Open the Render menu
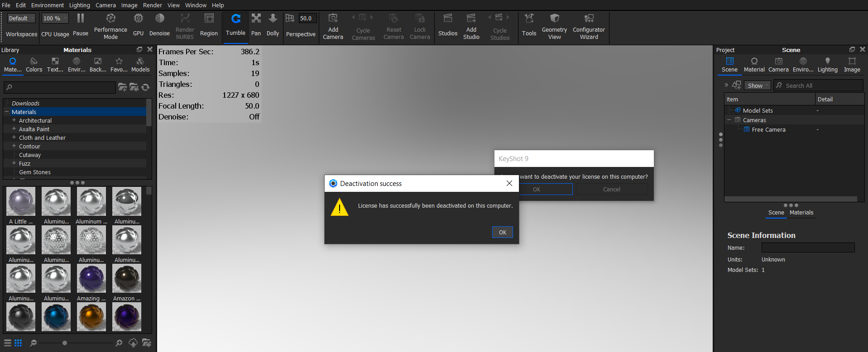 153,5
